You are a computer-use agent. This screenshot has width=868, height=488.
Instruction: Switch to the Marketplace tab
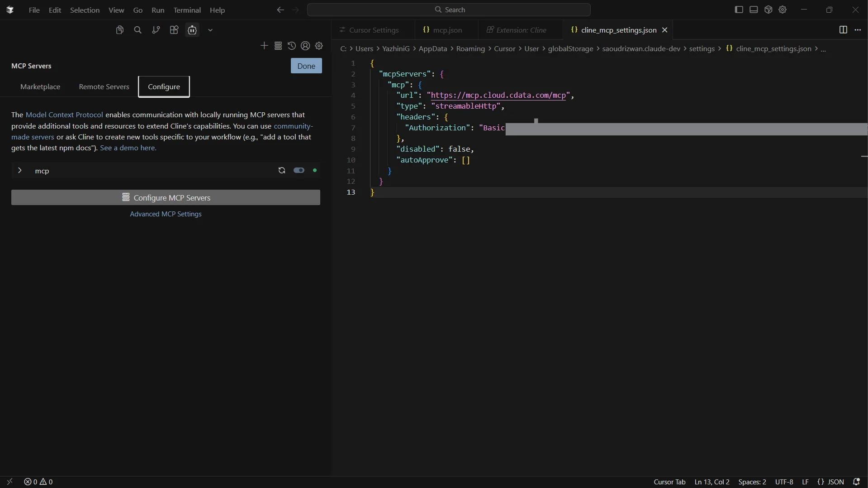(40, 86)
